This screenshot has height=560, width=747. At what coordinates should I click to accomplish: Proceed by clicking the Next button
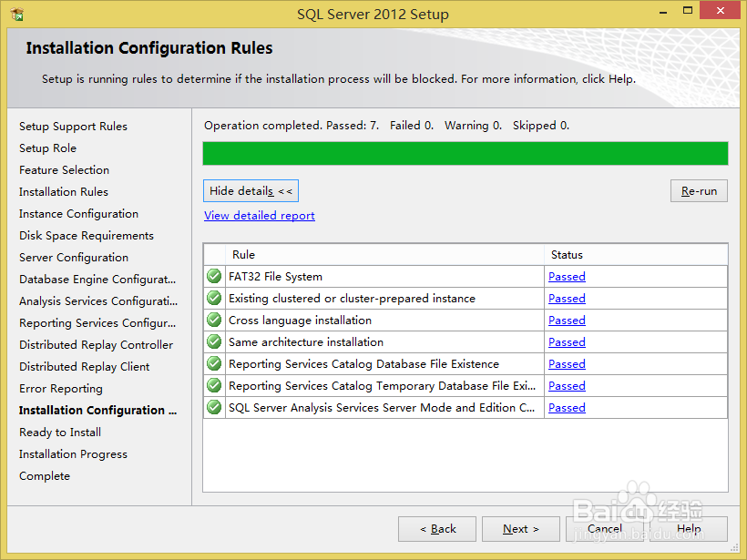520,528
